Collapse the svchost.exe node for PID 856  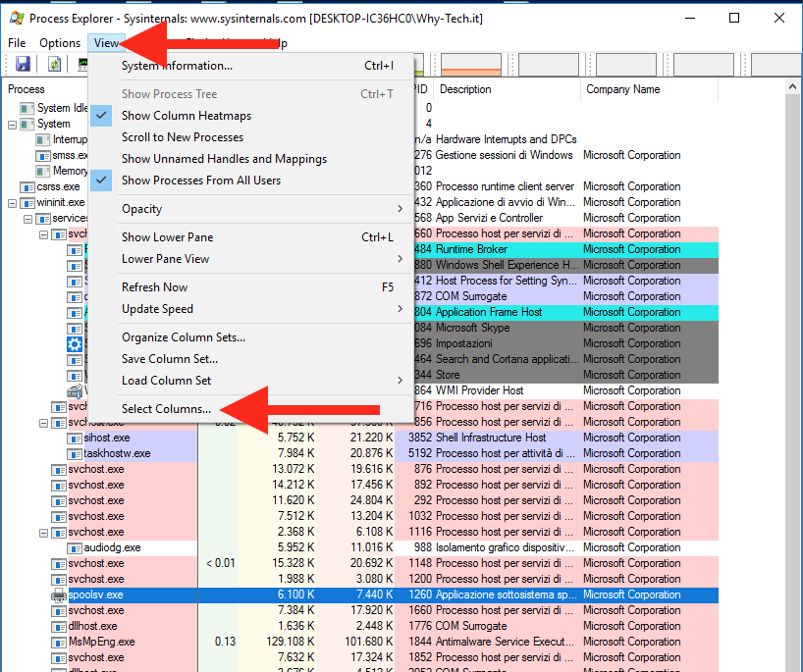click(x=44, y=423)
